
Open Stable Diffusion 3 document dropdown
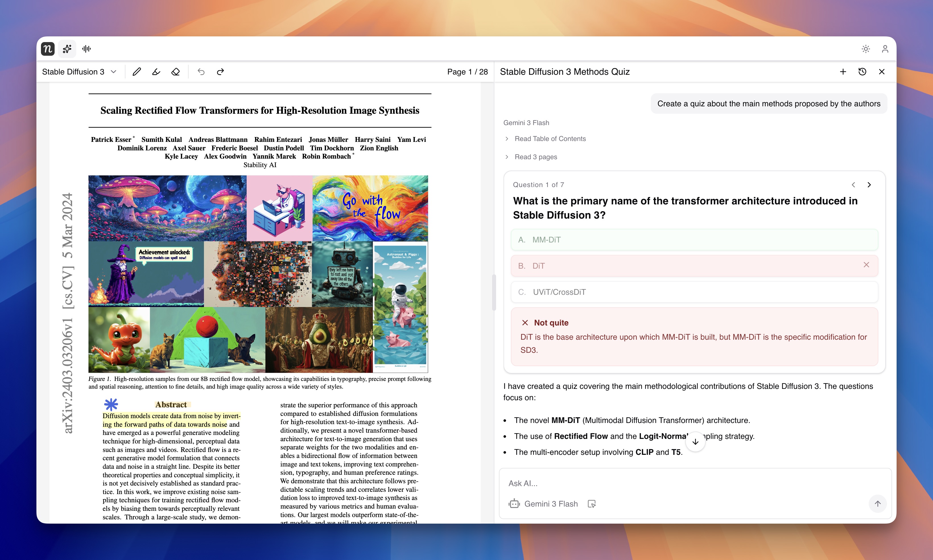point(79,72)
